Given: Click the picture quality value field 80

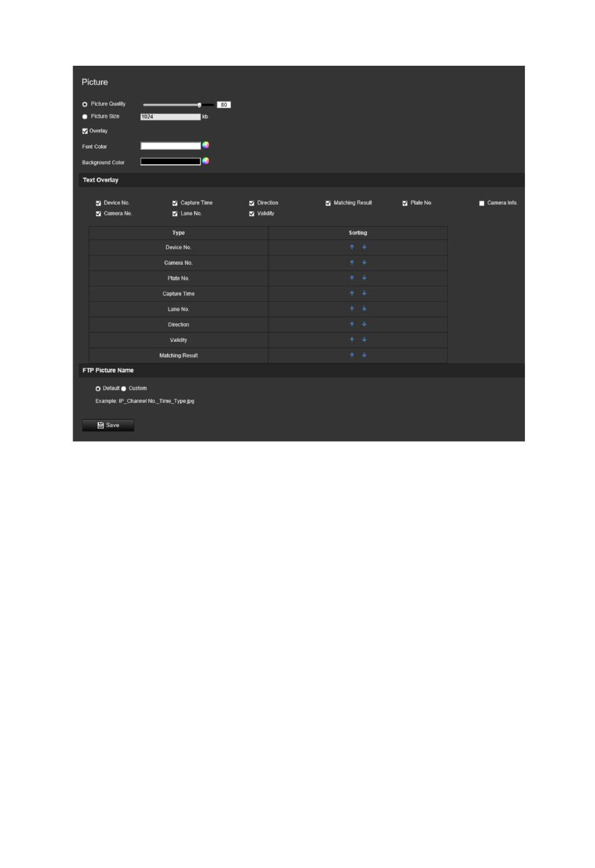Looking at the screenshot, I should tap(224, 105).
